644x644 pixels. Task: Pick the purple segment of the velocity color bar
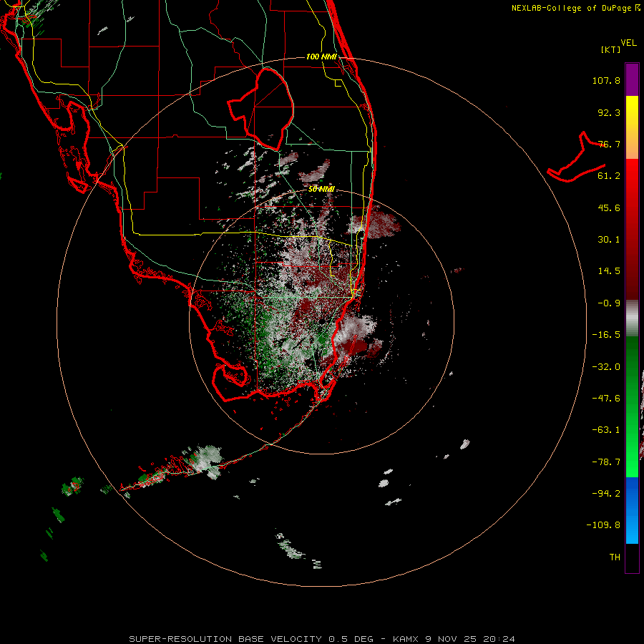click(x=632, y=79)
